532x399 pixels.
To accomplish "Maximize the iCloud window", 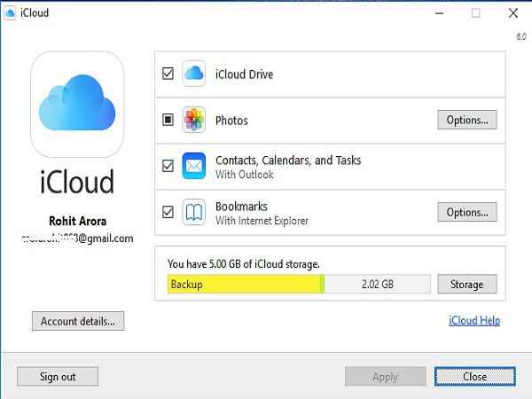I will (475, 12).
